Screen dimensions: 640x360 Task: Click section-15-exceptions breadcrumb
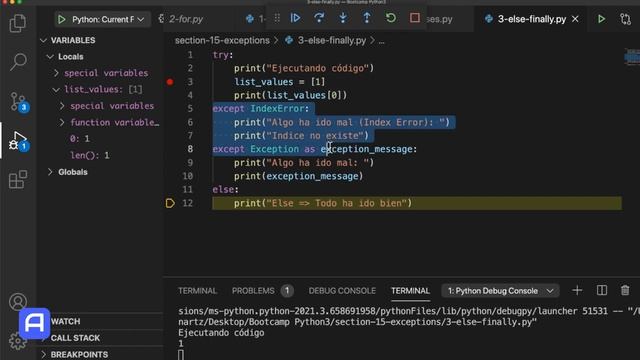pyautogui.click(x=222, y=40)
